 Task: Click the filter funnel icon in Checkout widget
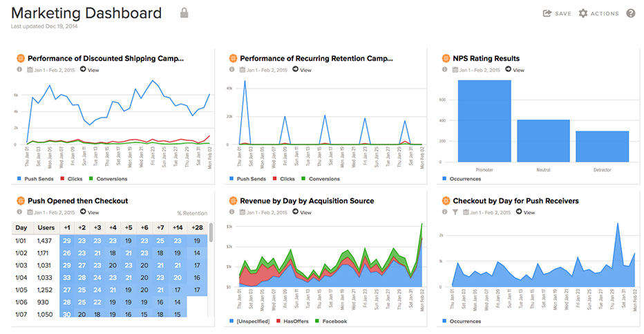click(x=455, y=212)
